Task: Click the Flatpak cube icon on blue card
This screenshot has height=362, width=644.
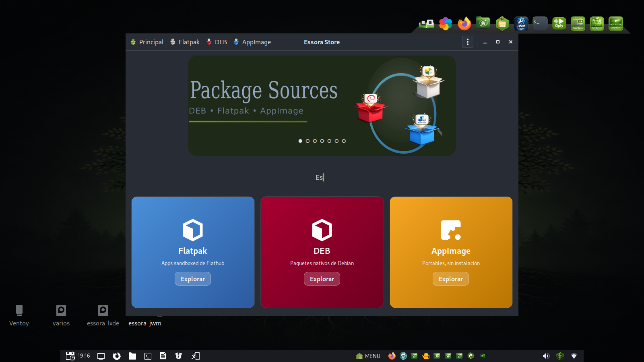Action: [193, 230]
